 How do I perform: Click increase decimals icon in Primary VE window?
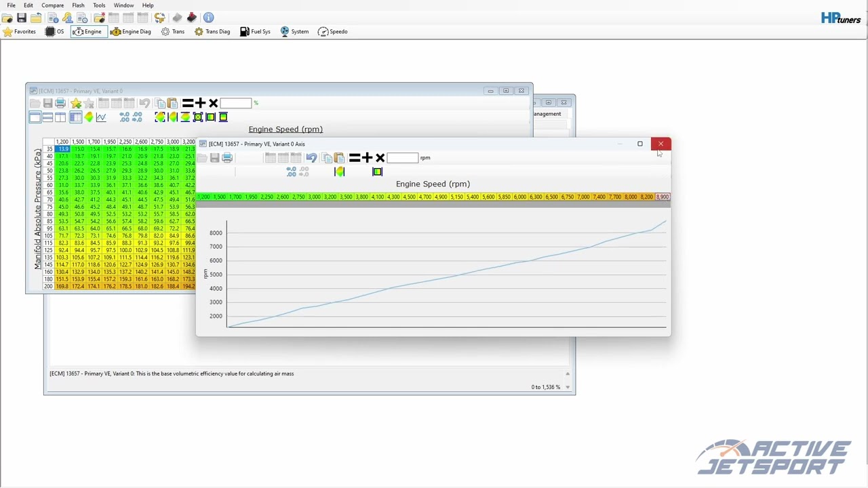point(124,117)
